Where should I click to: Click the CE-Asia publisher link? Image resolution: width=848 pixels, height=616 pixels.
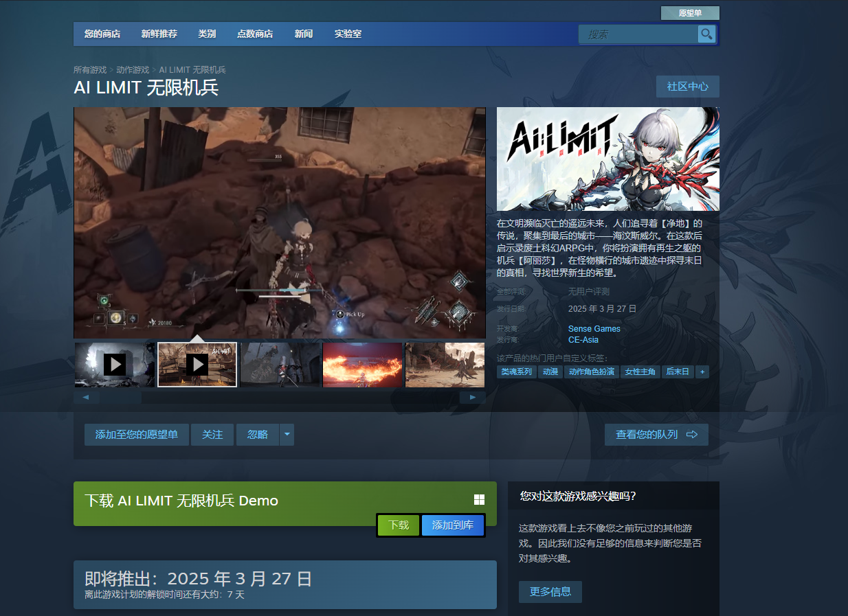(x=583, y=339)
